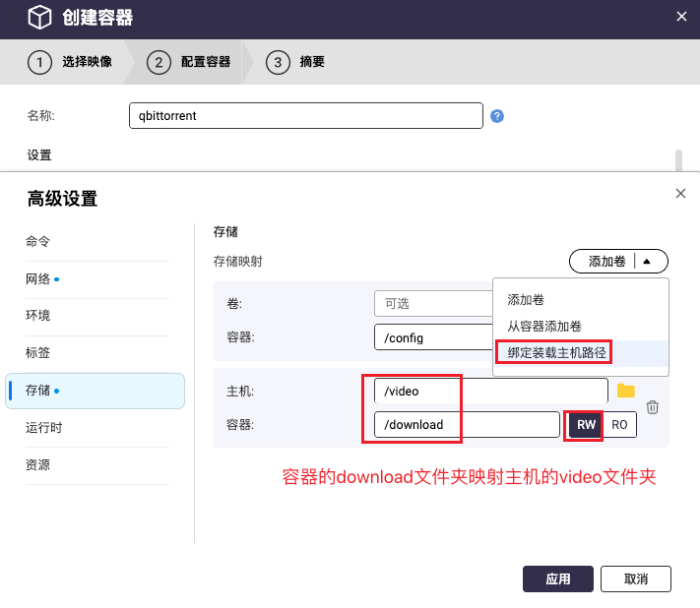Image resolution: width=700 pixels, height=608 pixels.
Task: Go to step 3 摘要
Action: 295,62
